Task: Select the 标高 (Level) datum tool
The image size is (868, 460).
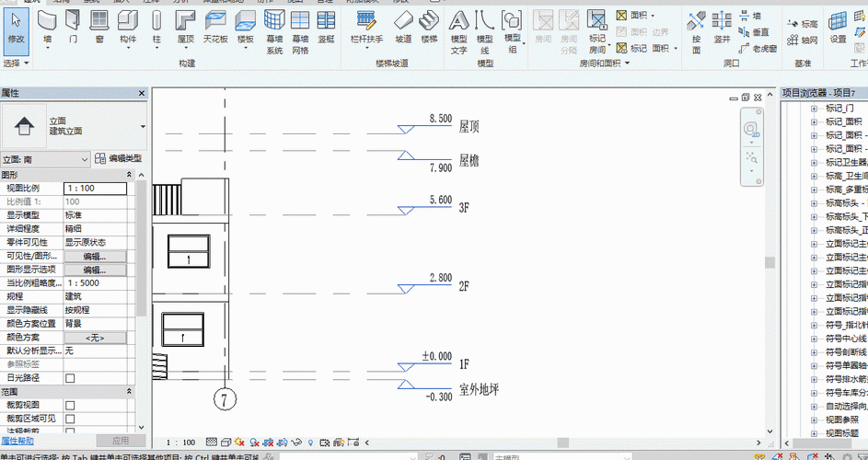Action: (802, 24)
